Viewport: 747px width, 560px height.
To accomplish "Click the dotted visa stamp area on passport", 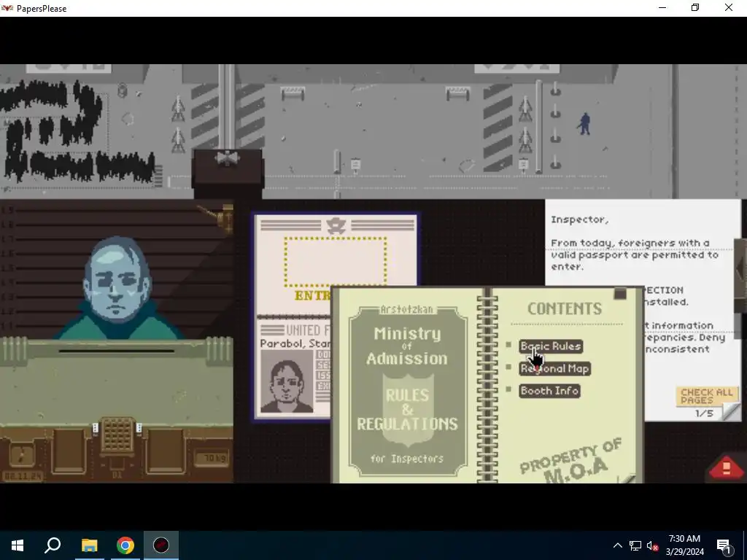I will pos(336,262).
